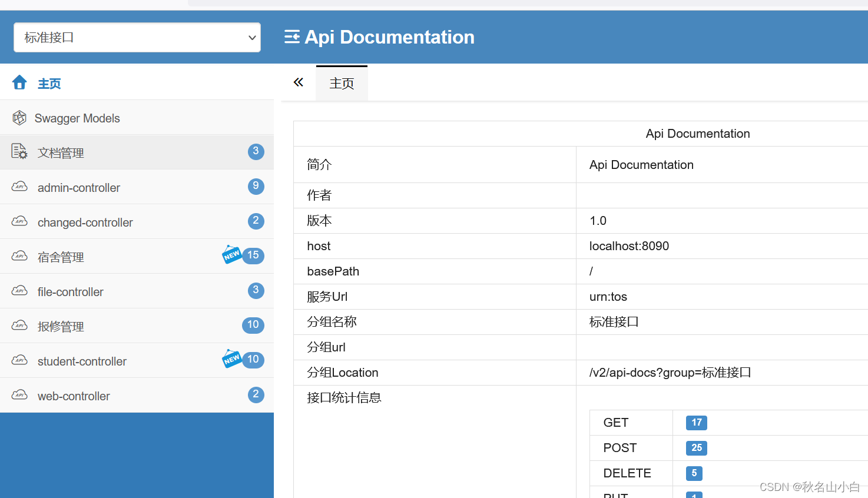The width and height of the screenshot is (868, 498).
Task: Click the Swagger Models cube icon
Action: click(19, 118)
